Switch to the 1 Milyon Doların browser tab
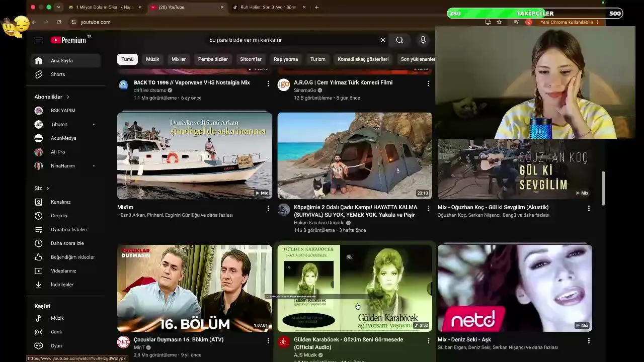This screenshot has height=362, width=644. (x=104, y=7)
